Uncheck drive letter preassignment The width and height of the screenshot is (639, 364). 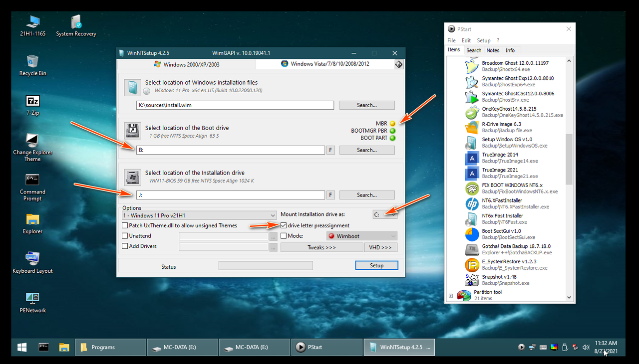pos(284,226)
